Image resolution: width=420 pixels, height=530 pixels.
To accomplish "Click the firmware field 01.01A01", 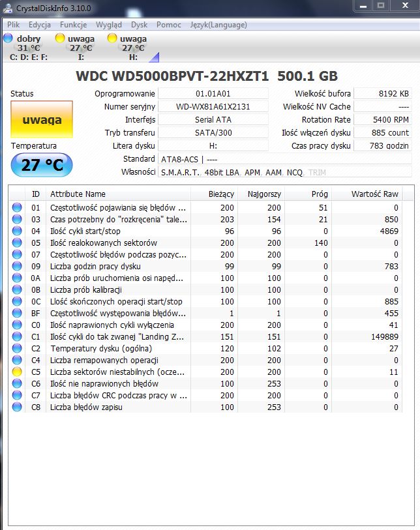I will [x=213, y=94].
